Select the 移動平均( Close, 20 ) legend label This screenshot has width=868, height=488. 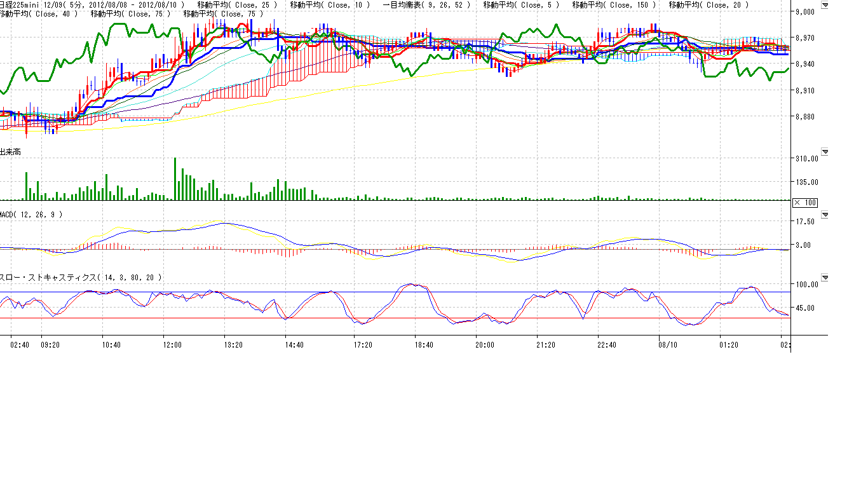click(x=709, y=5)
